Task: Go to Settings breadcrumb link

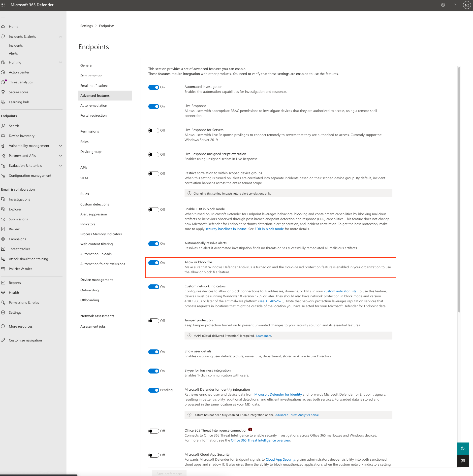Action: click(x=86, y=26)
